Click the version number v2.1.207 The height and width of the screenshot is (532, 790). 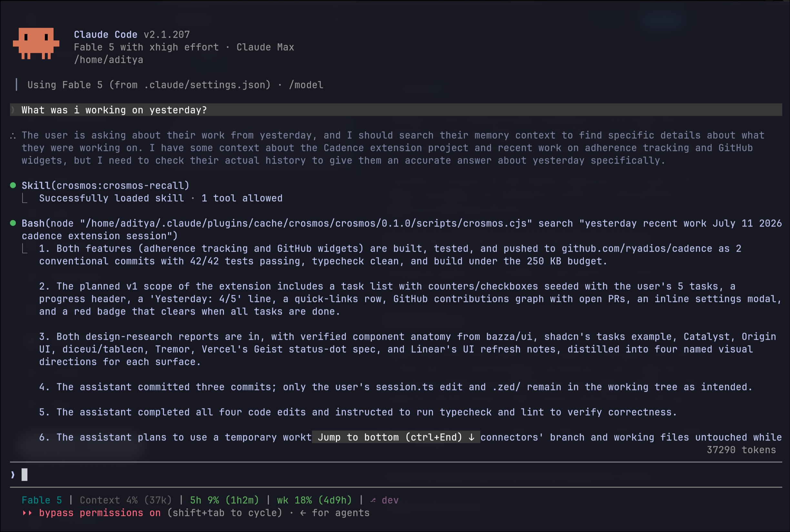pyautogui.click(x=167, y=35)
